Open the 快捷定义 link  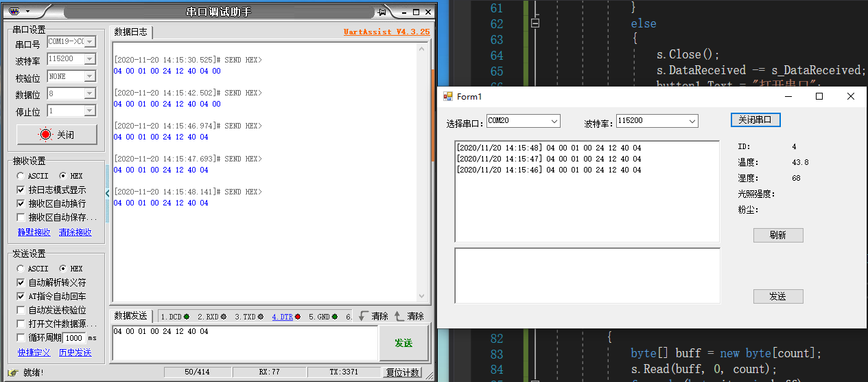[x=34, y=352]
